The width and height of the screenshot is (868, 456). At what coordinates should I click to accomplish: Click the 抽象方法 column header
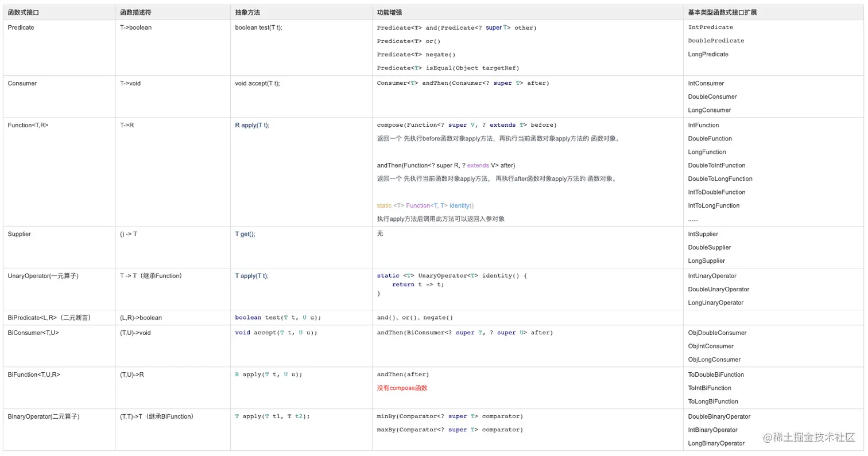click(x=247, y=12)
